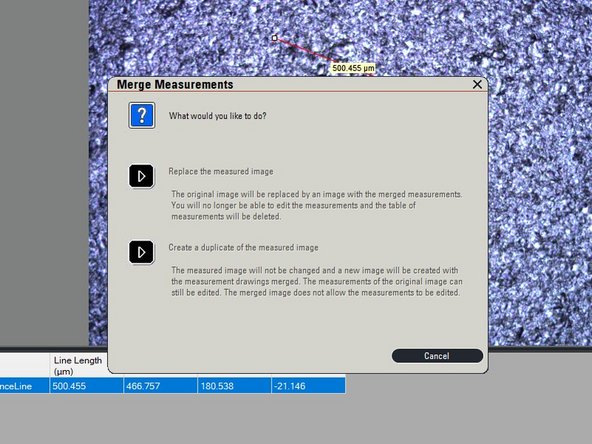592x444 pixels.
Task: Select the Replace the measured image label
Action: (x=221, y=171)
